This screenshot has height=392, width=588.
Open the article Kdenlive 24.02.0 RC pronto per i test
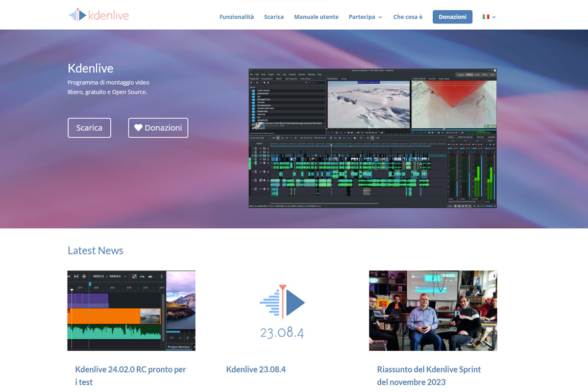point(130,376)
